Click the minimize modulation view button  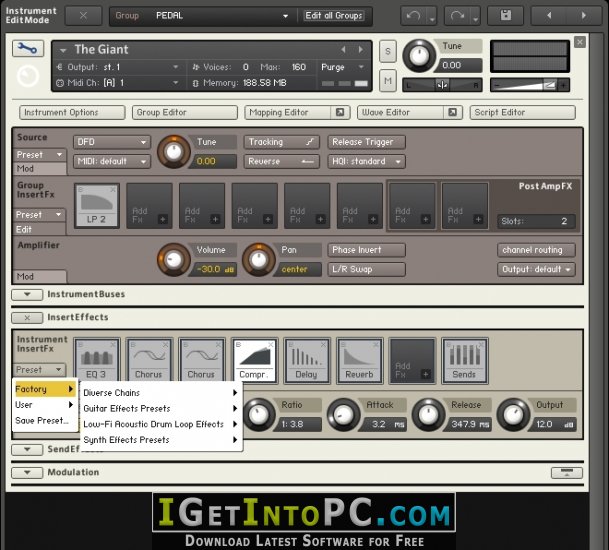click(567, 473)
